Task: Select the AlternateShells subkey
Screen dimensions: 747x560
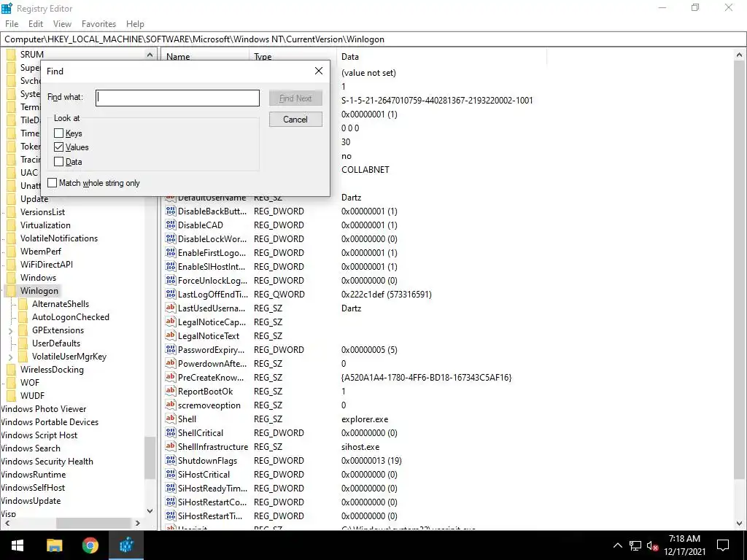Action: 61,304
